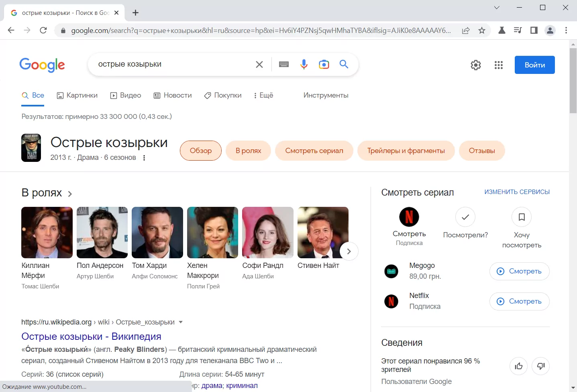Click the magnifier search submit icon
Screen dimensions: 577x392
point(344,64)
